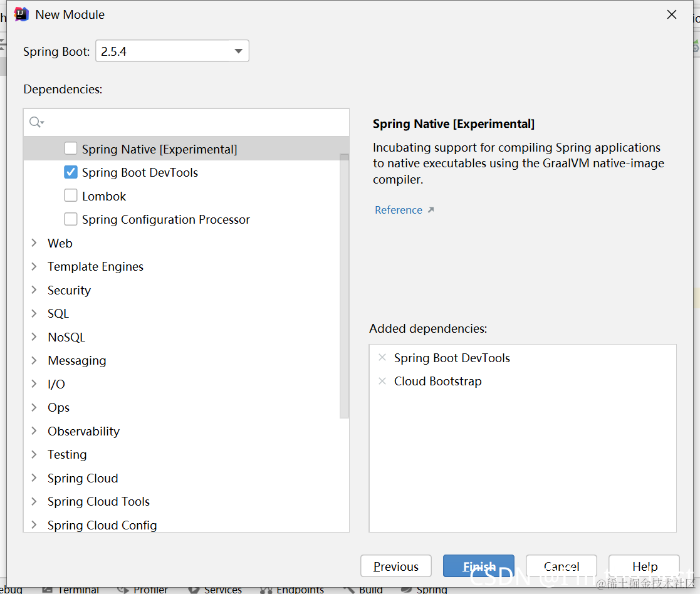Expand the Template Engines group
700x594 pixels.
tap(34, 266)
